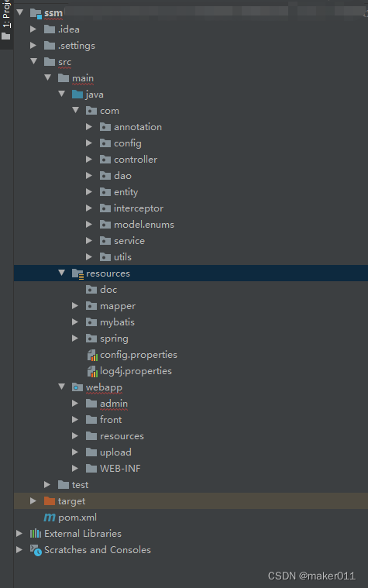Click the log4j.properties file icon
Screen dimensions: 368x588
click(92, 371)
